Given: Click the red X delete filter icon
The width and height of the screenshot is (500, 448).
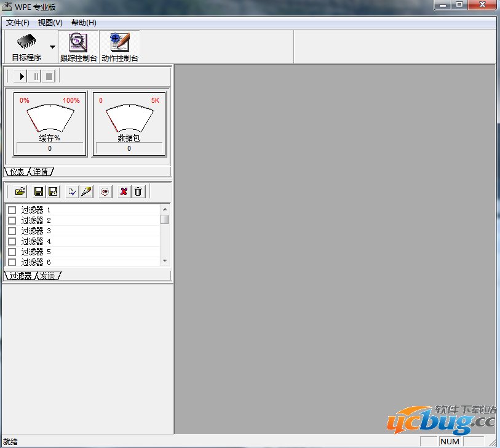Looking at the screenshot, I should click(x=124, y=191).
